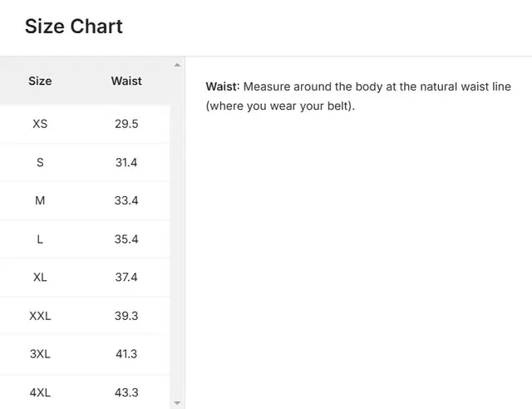Click the scrollbar up arrow
Image resolution: width=532 pixels, height=409 pixels.
tap(176, 65)
